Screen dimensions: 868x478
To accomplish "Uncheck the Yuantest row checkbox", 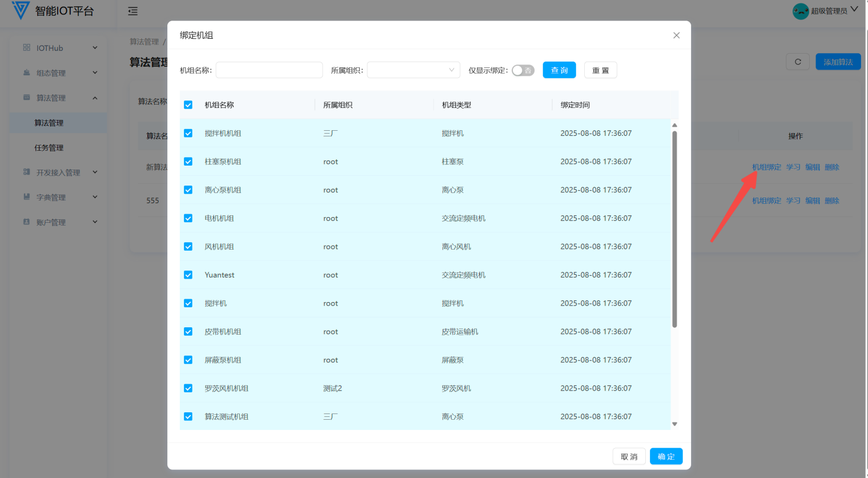I will click(x=188, y=275).
